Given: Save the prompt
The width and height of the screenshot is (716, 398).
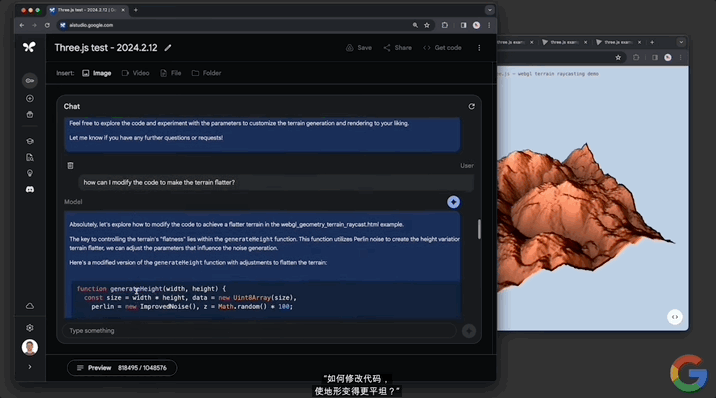Looking at the screenshot, I should click(359, 48).
